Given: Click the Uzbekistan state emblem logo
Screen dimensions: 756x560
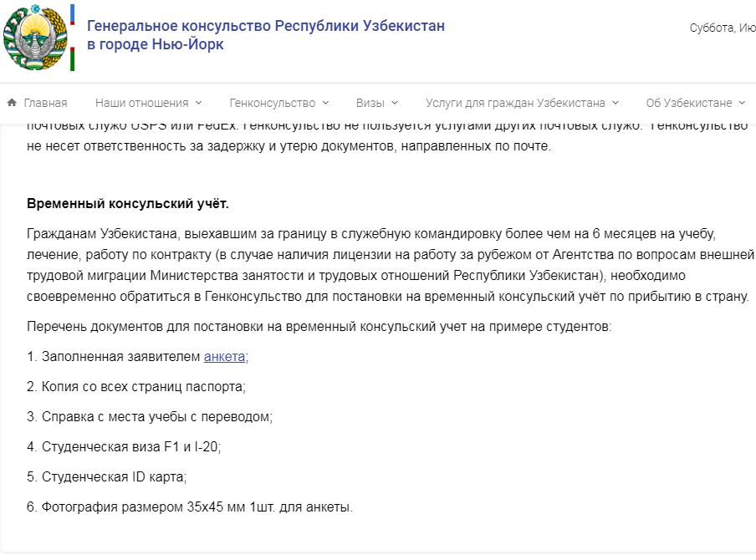Looking at the screenshot, I should [x=34, y=38].
